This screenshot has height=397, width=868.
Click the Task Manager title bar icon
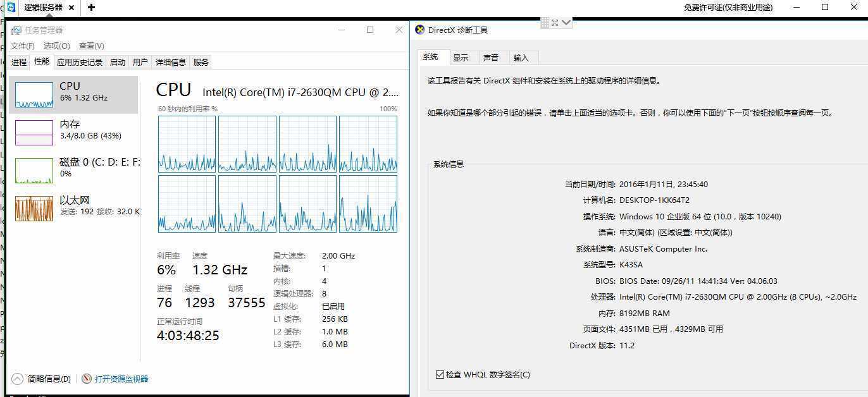pos(16,30)
